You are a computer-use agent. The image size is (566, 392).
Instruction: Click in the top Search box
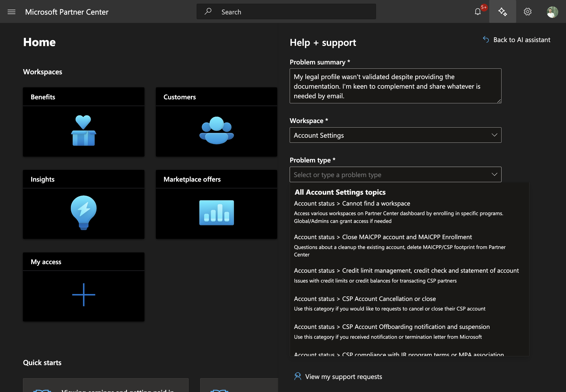coord(286,11)
